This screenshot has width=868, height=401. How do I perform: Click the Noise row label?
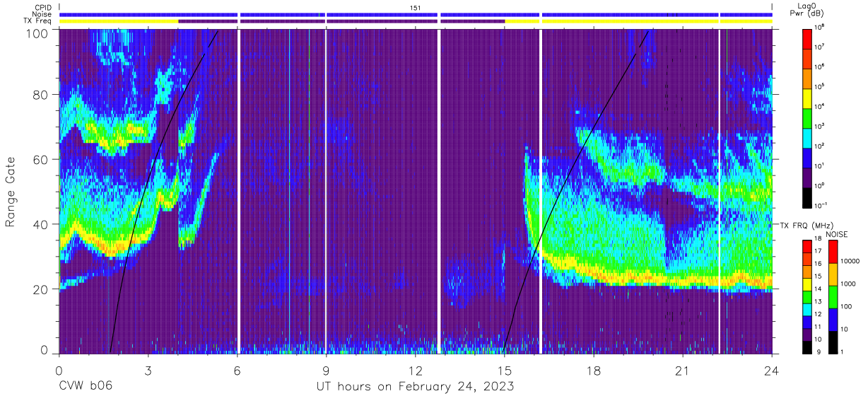[x=42, y=14]
